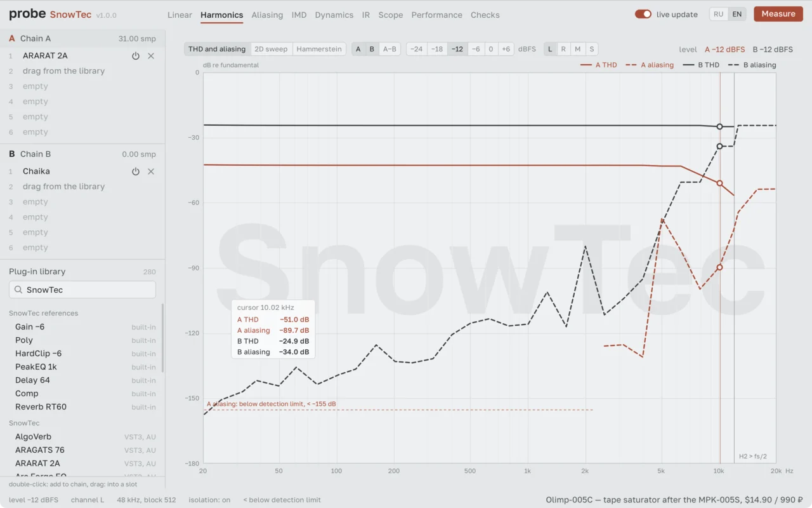Switch to the Performance tab
The image size is (812, 508).
pyautogui.click(x=436, y=15)
